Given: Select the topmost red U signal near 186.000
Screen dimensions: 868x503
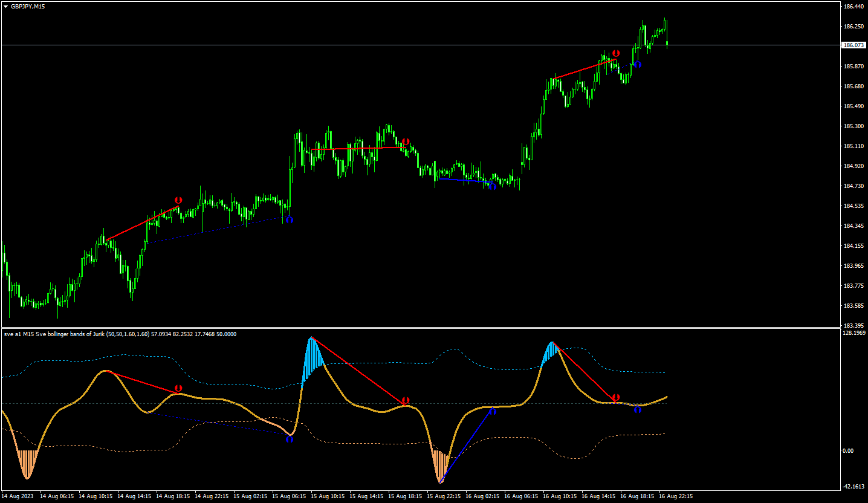Looking at the screenshot, I should 615,53.
